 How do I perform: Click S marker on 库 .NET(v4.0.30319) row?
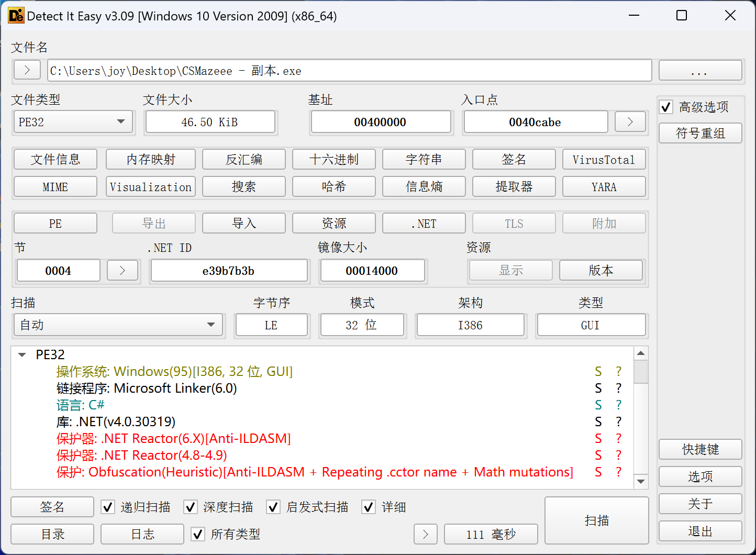[x=598, y=421]
